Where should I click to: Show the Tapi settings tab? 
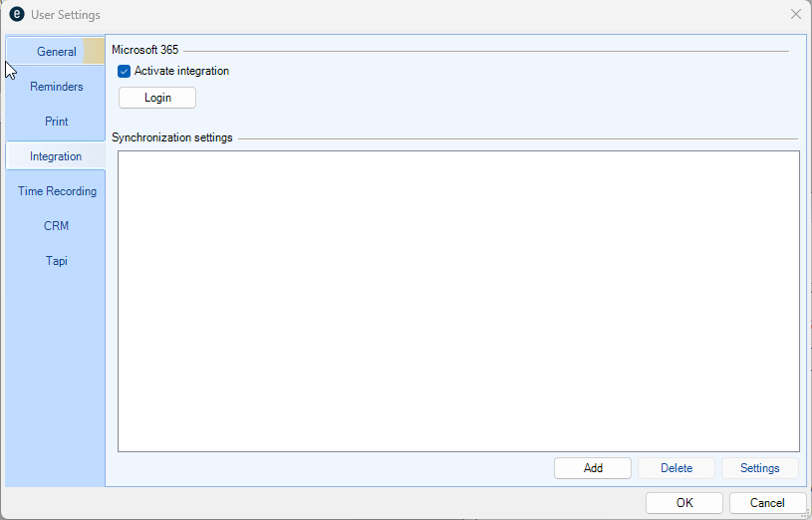[x=56, y=261]
